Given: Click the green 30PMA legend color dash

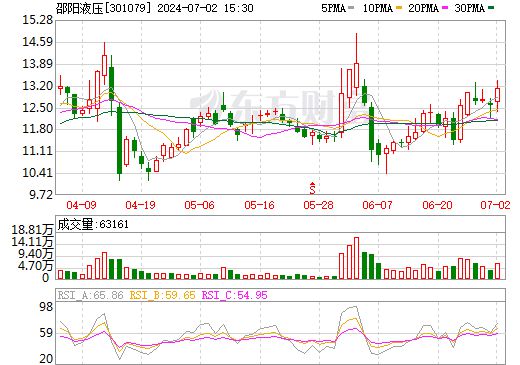Looking at the screenshot, I should [491, 8].
